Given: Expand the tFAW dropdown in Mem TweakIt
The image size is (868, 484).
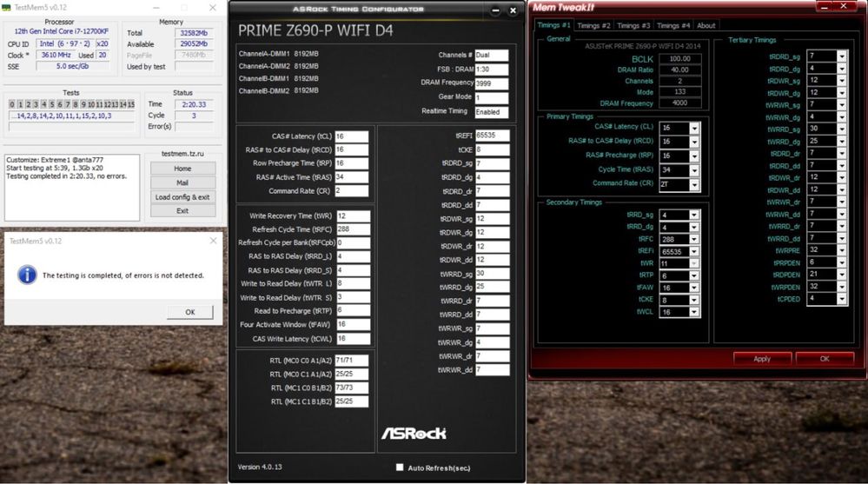Looking at the screenshot, I should tap(693, 288).
